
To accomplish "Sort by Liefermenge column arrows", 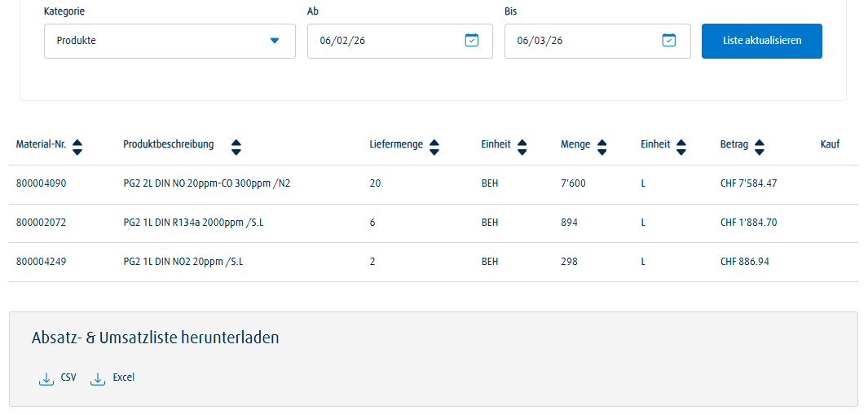I will pyautogui.click(x=434, y=147).
